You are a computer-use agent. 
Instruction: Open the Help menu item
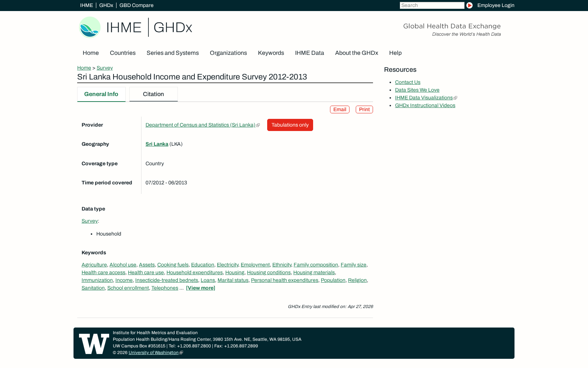395,53
